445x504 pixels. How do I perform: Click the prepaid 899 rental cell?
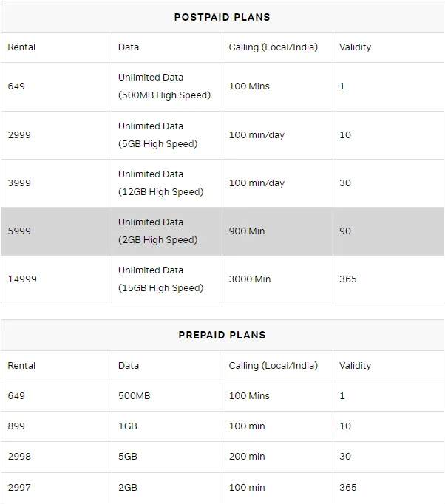[56, 426]
